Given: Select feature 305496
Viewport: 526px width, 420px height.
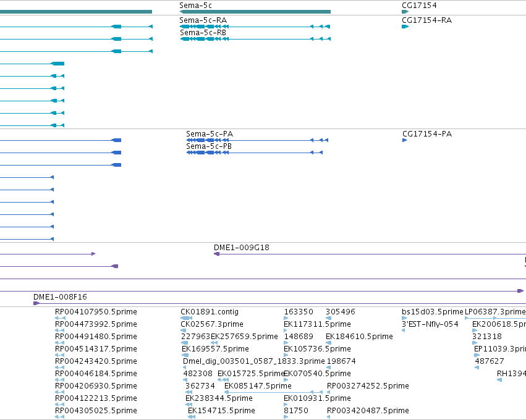Looking at the screenshot, I should (340, 312).
